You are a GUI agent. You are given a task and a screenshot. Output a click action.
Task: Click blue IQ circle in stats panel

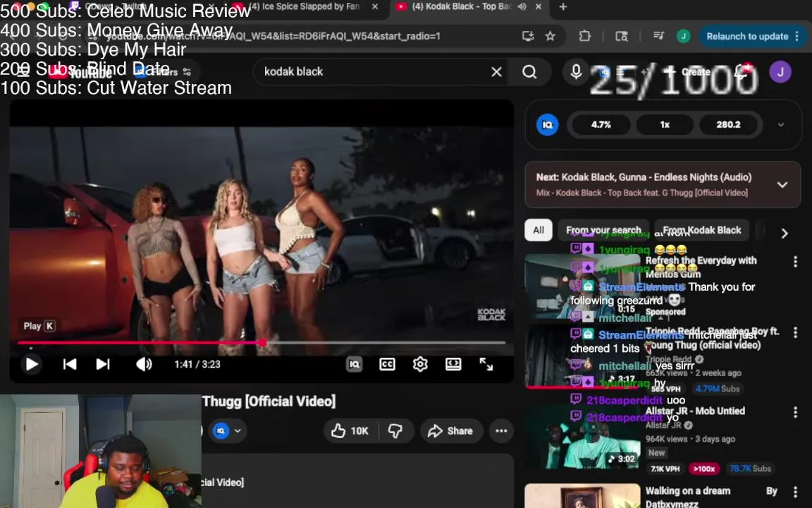point(548,125)
